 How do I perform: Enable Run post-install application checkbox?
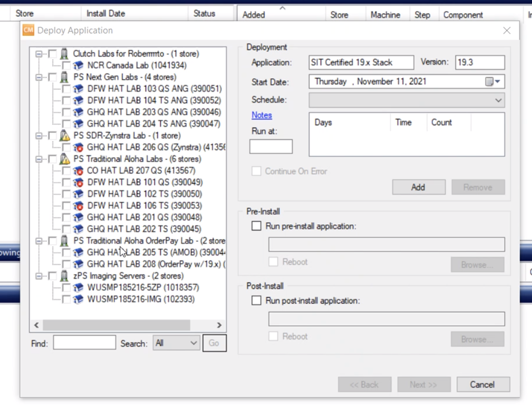tap(256, 301)
